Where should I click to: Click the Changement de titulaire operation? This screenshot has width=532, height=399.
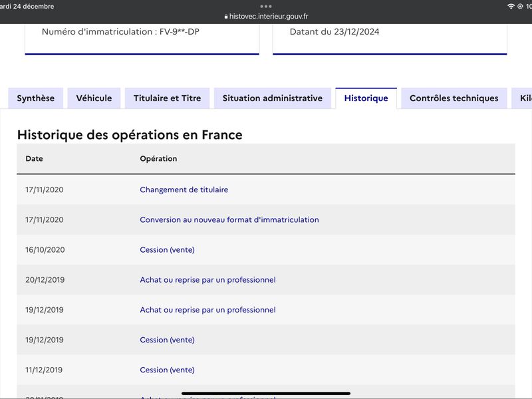point(184,190)
